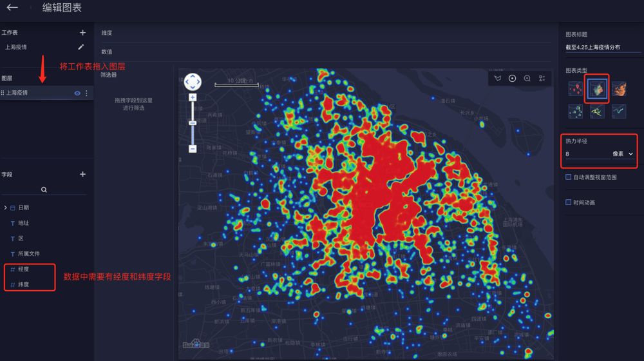Click the 图表标题 text field
This screenshot has width=644, height=361.
[603, 47]
